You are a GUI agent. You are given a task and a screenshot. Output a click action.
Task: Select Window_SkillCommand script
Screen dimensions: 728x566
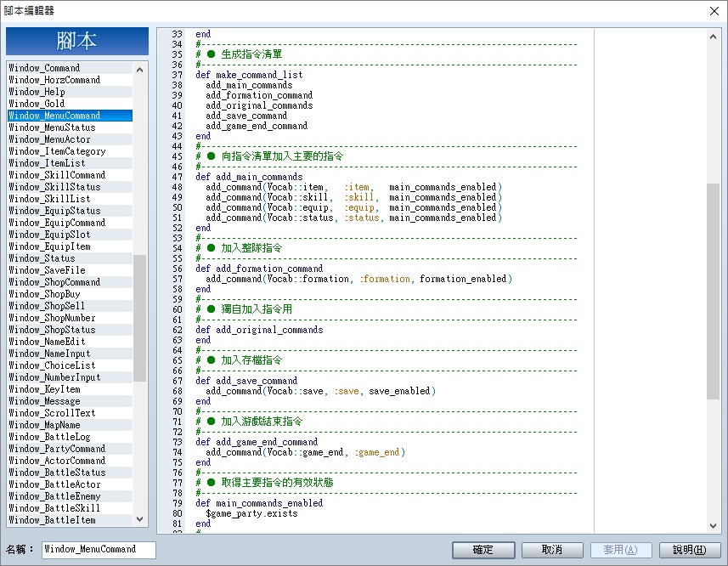click(x=71, y=175)
